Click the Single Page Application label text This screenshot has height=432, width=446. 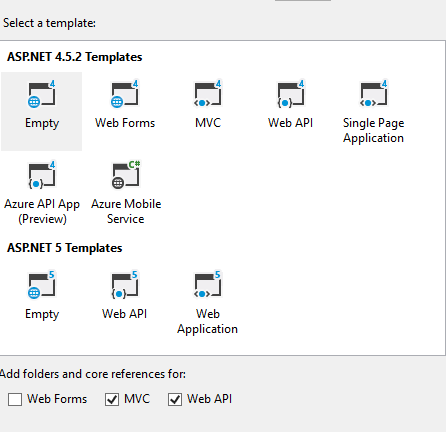click(374, 131)
